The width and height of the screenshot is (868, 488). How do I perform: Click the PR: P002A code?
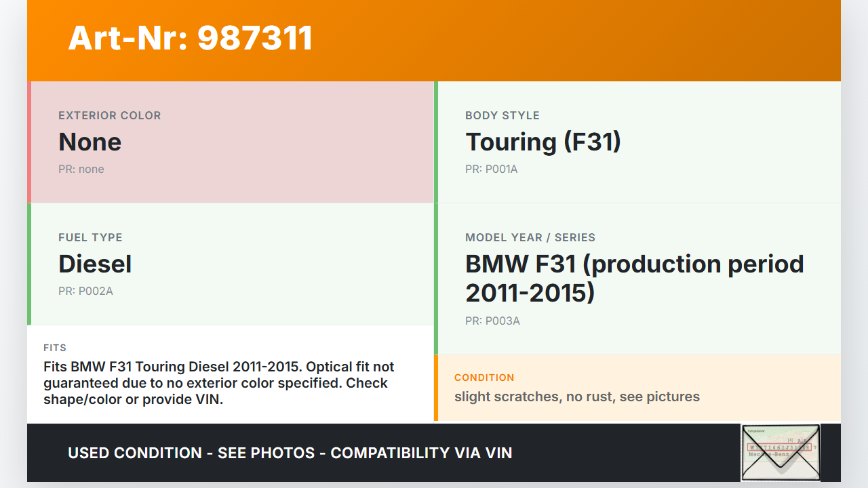coord(85,291)
